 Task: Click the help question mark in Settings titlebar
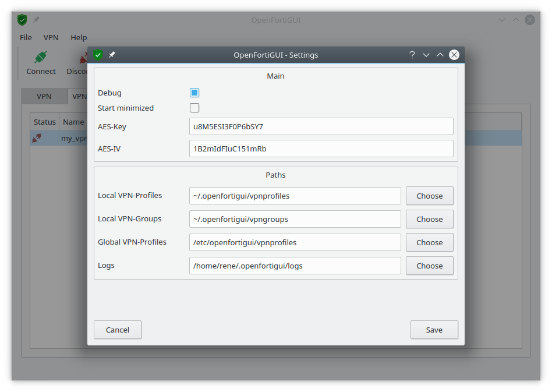pos(412,55)
